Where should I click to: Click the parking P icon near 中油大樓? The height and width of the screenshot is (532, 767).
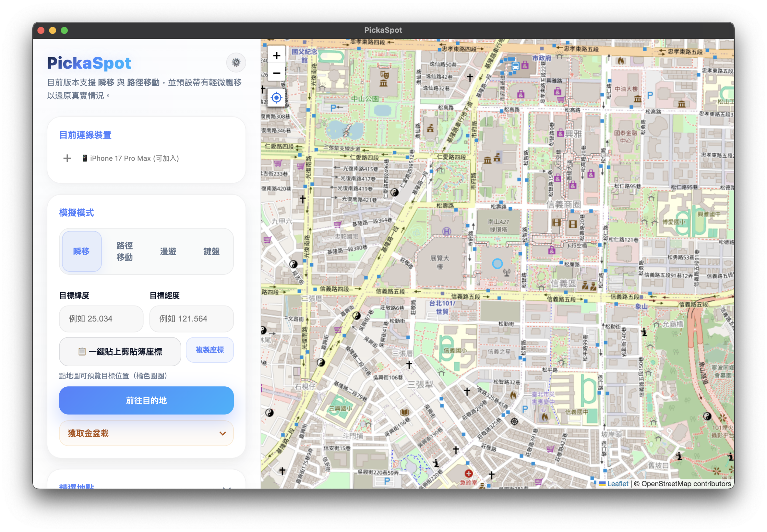[650, 95]
